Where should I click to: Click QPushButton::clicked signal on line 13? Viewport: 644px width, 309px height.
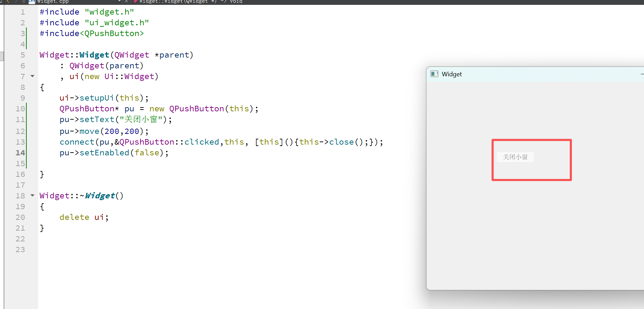pyautogui.click(x=169, y=142)
